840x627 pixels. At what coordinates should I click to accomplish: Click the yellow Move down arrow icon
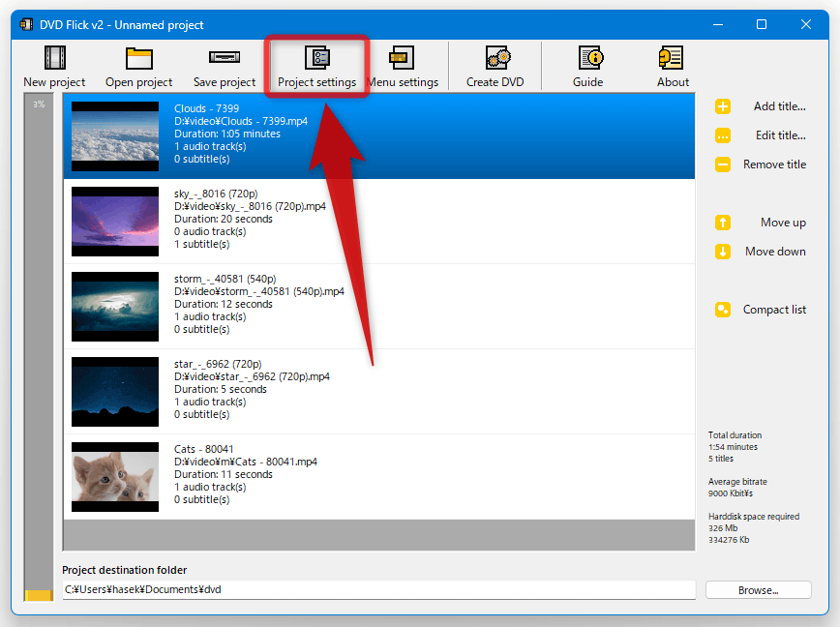pos(723,252)
